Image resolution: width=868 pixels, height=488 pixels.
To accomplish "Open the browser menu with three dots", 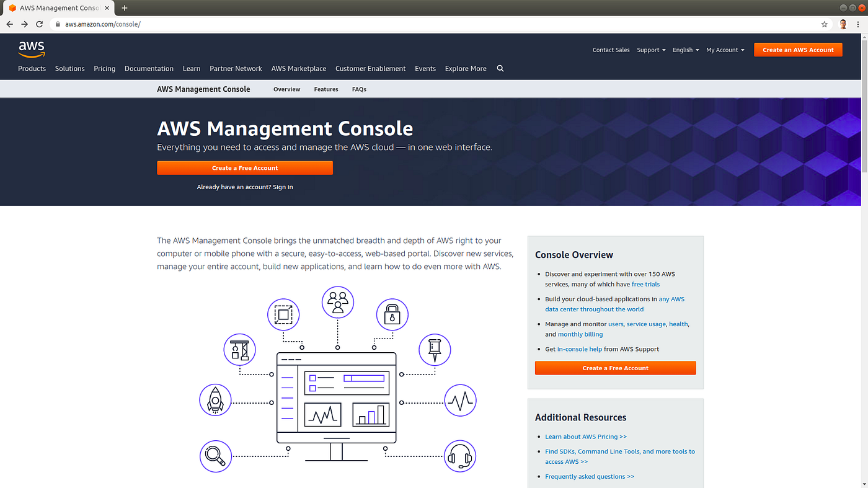I will pyautogui.click(x=857, y=24).
